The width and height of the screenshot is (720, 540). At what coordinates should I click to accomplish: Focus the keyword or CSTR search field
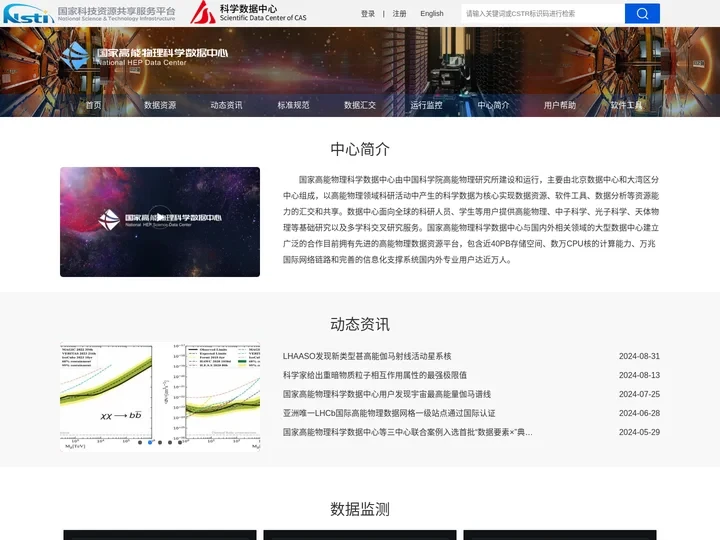point(543,13)
